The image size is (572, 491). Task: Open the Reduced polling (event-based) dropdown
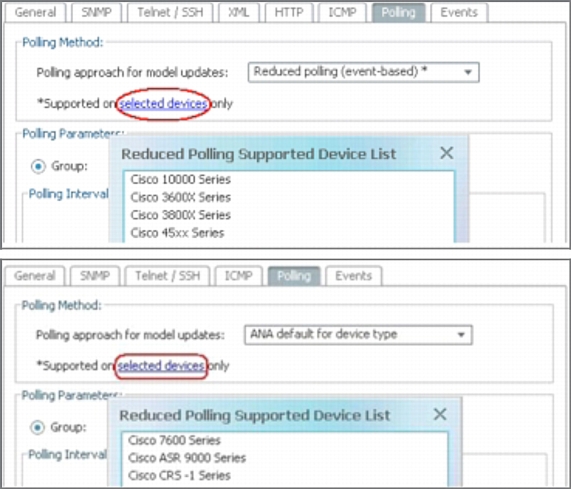tap(363, 72)
